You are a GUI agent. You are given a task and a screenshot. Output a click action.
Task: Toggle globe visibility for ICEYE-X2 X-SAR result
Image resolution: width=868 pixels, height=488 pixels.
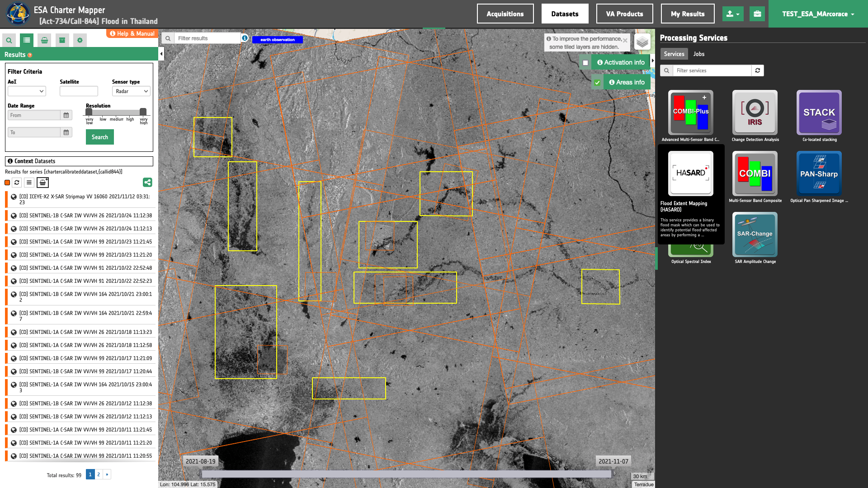pyautogui.click(x=14, y=197)
